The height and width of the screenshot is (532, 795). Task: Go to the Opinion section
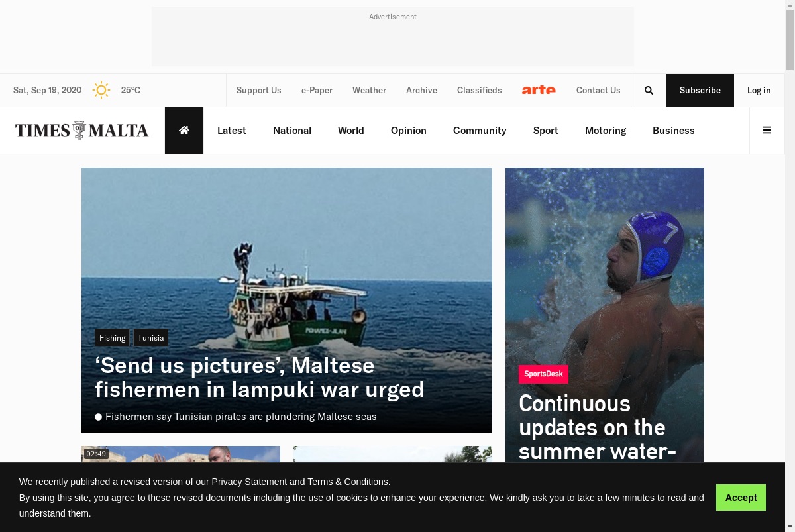coord(409,131)
